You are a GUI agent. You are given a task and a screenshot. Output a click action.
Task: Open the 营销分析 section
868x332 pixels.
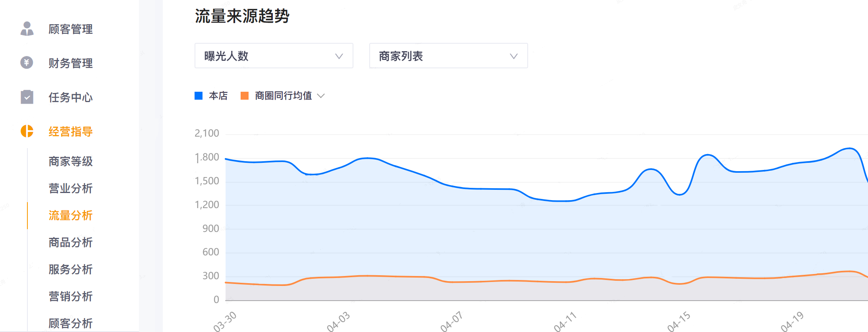pos(71,296)
